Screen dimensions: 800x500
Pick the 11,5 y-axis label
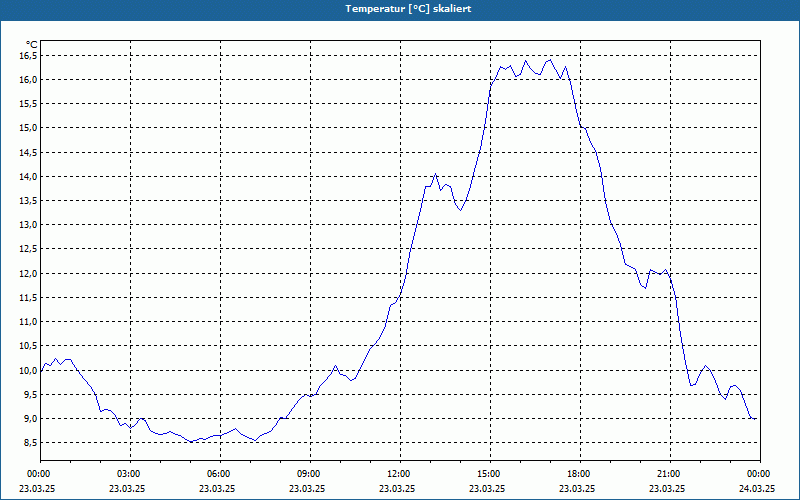pyautogui.click(x=29, y=297)
